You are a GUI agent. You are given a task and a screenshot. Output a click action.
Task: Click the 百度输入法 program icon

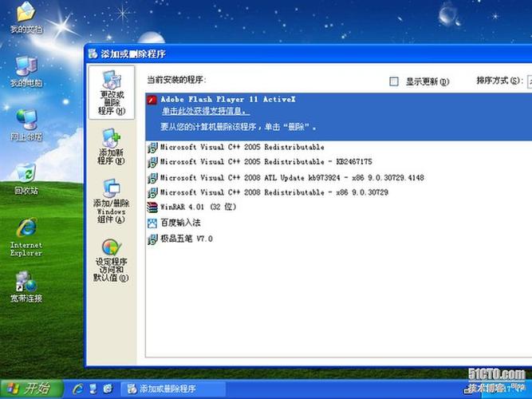(x=152, y=223)
